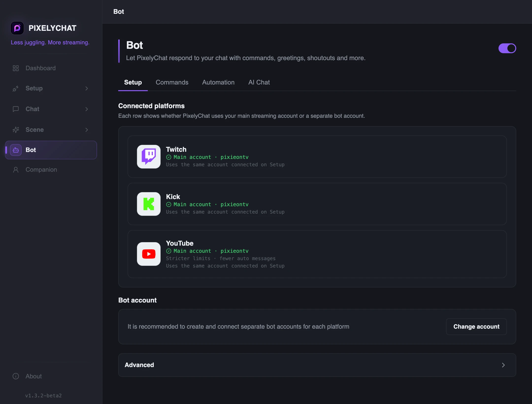The height and width of the screenshot is (404, 532).
Task: Click 'Main account · pixieontv' under Kick
Action: (x=211, y=204)
